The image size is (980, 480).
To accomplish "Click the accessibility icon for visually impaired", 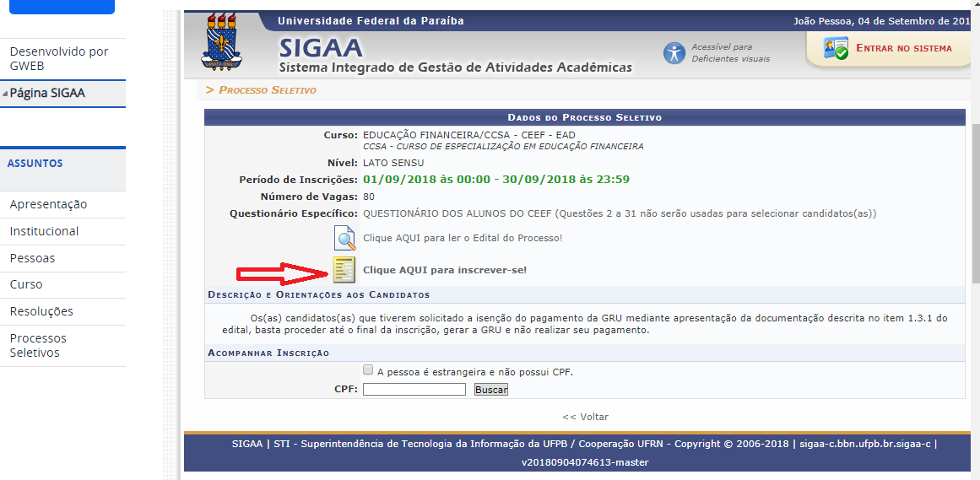I will (x=674, y=53).
